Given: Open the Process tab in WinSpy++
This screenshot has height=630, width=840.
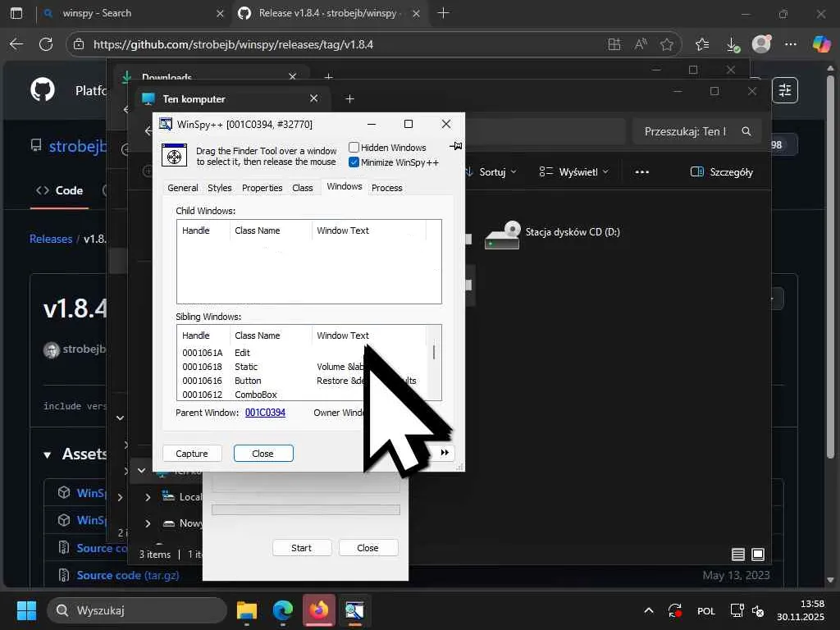Looking at the screenshot, I should (x=387, y=188).
